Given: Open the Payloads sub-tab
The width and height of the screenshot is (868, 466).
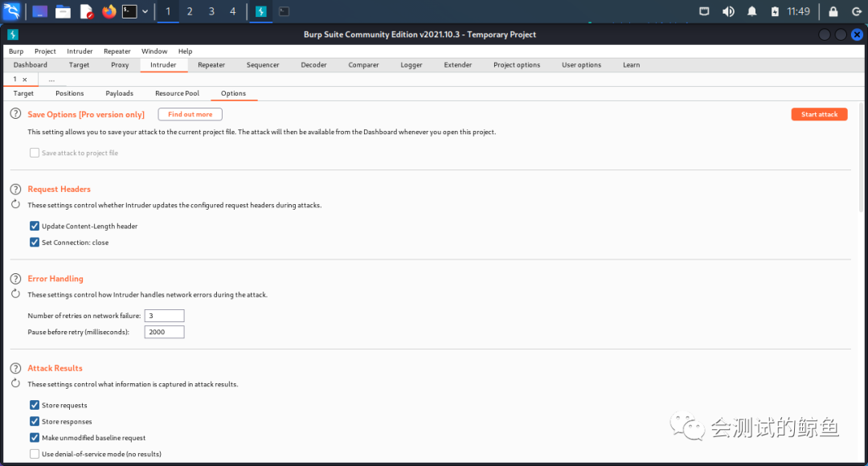Looking at the screenshot, I should click(120, 93).
